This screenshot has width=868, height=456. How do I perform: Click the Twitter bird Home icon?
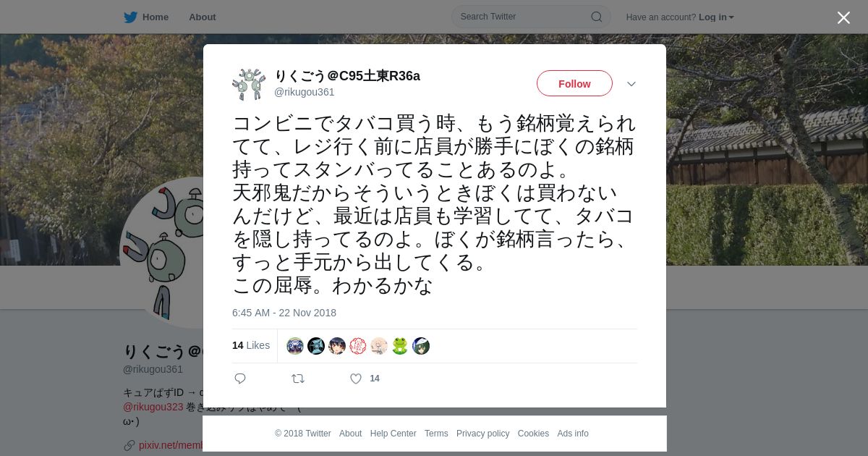(x=130, y=17)
